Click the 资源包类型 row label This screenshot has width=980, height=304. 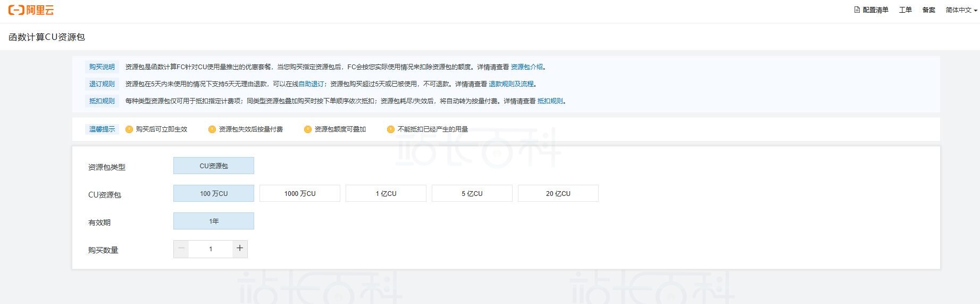[107, 167]
